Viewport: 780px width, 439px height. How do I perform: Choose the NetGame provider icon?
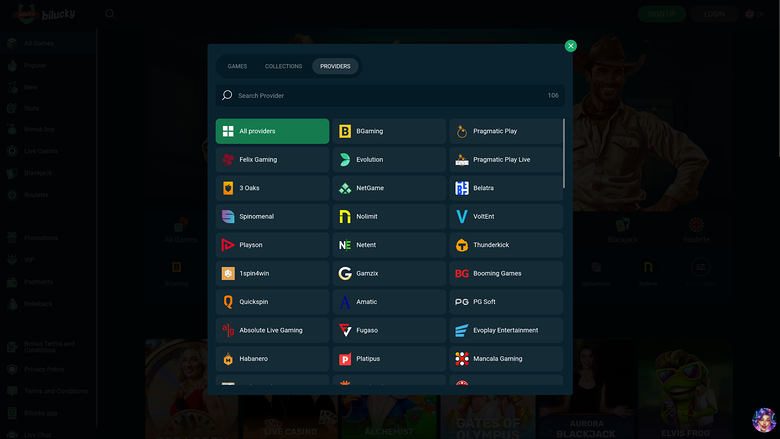[x=345, y=188]
